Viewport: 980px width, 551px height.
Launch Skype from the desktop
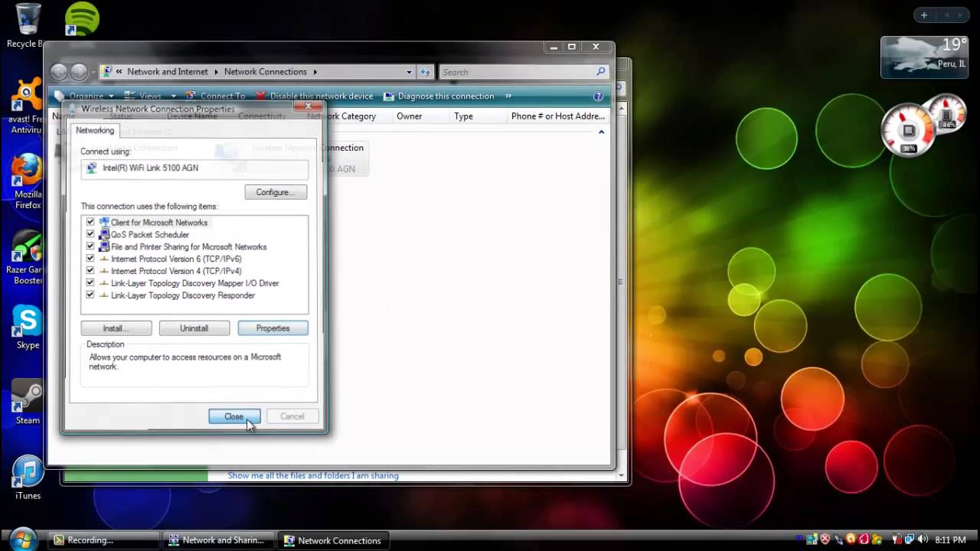click(27, 321)
